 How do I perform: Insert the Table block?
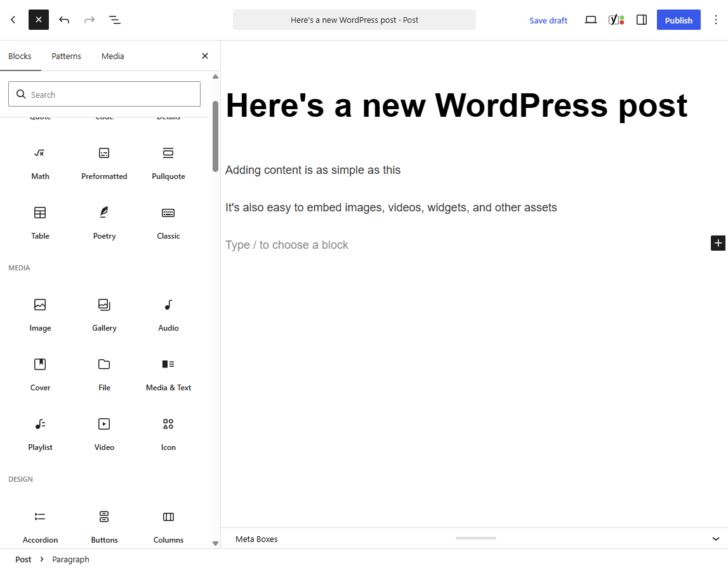[x=40, y=223]
